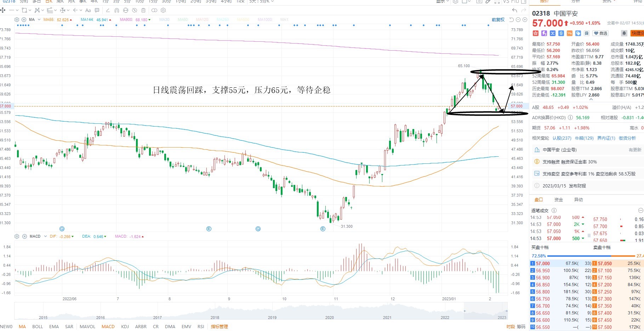Switch to the 月K period tab
644x331 pixels.
point(72,1)
